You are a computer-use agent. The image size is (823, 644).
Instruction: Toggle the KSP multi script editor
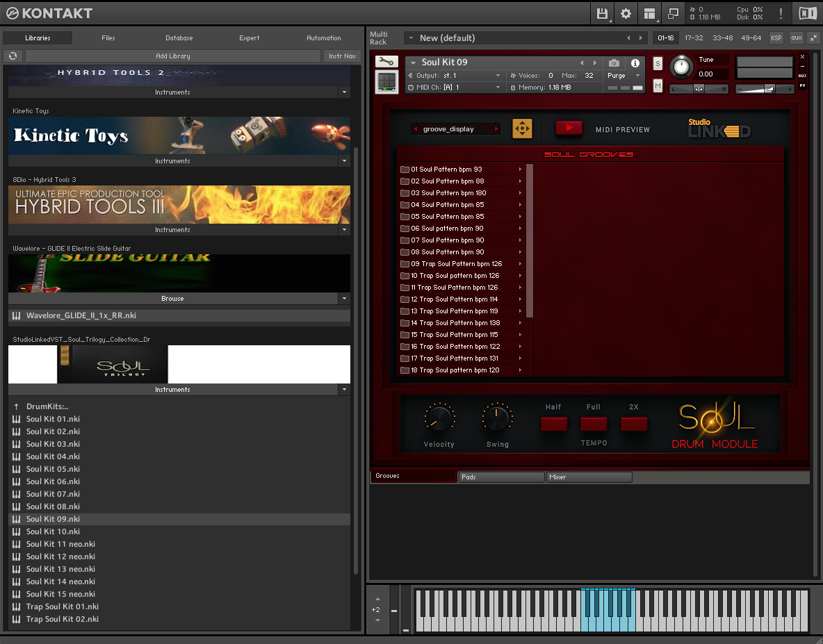point(776,38)
